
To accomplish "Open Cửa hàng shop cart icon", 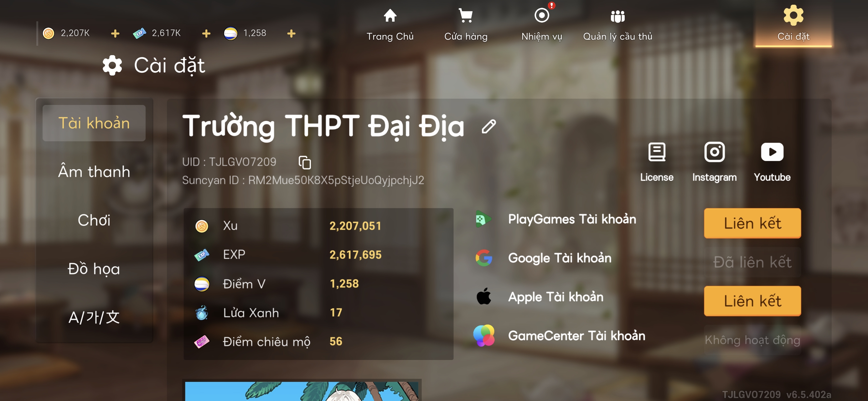I will point(466,16).
